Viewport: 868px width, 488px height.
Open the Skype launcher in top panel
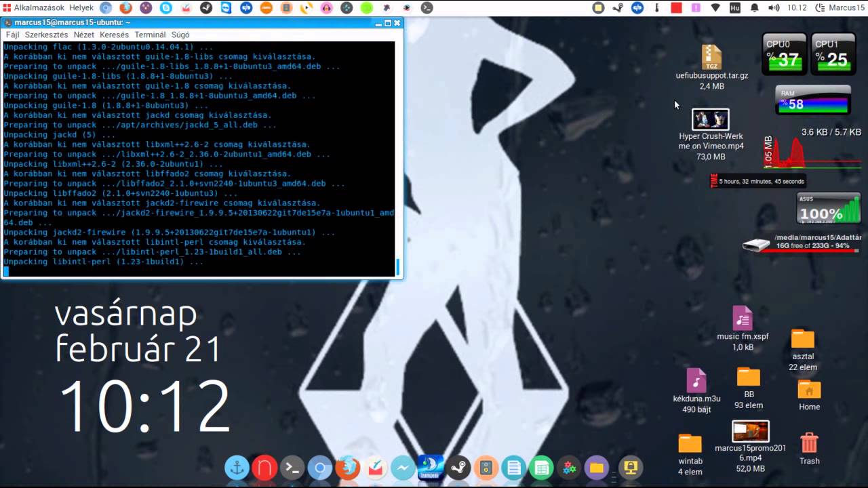pos(166,8)
